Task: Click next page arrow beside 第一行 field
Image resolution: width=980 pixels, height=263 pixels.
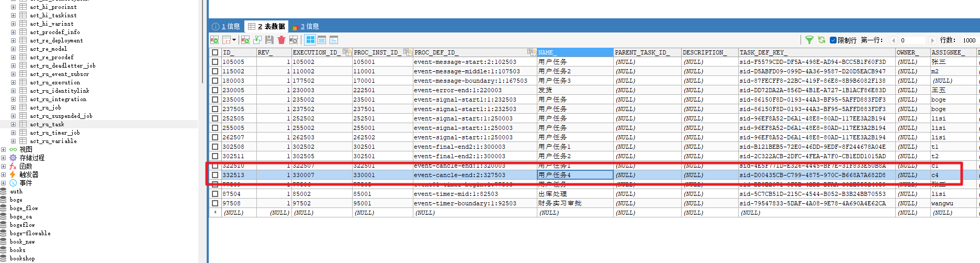Action: click(932, 40)
